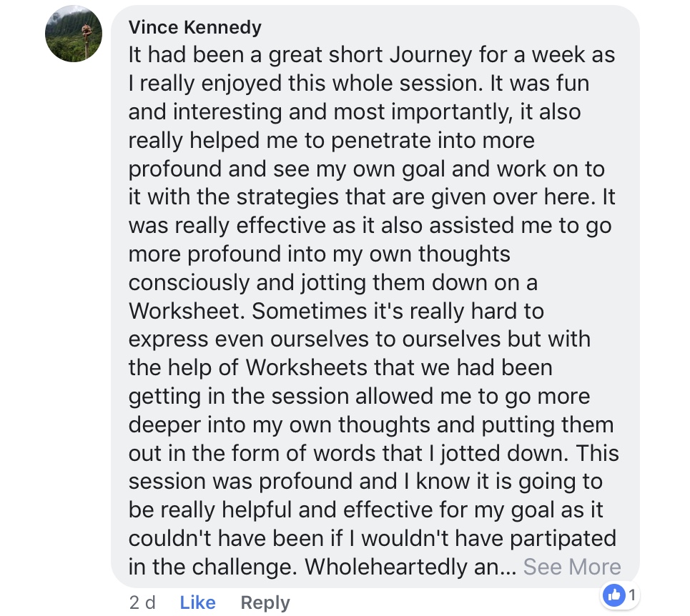
Task: Open the "2 d" comment timestamp
Action: click(x=142, y=602)
